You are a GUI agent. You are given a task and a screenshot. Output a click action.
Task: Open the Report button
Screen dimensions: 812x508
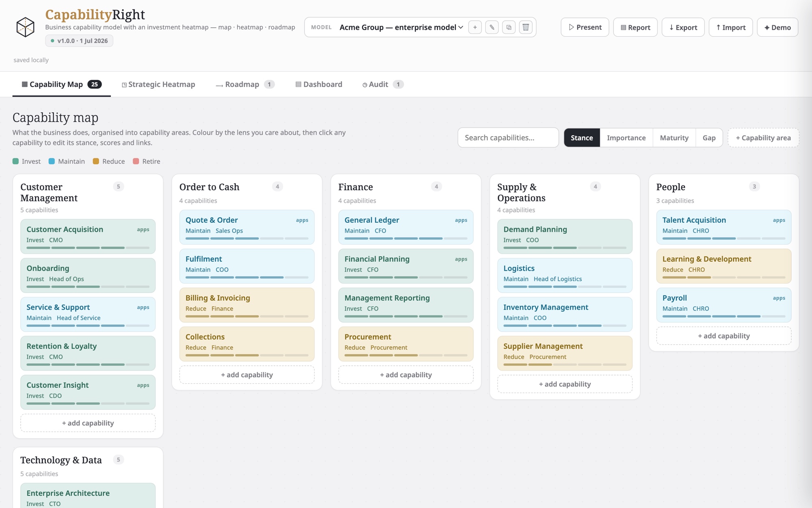pos(635,27)
